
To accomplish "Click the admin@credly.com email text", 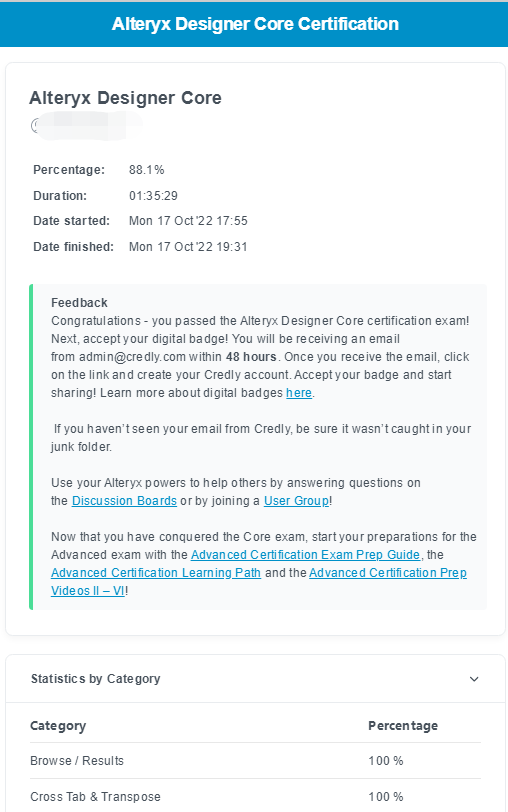I will (x=132, y=357).
